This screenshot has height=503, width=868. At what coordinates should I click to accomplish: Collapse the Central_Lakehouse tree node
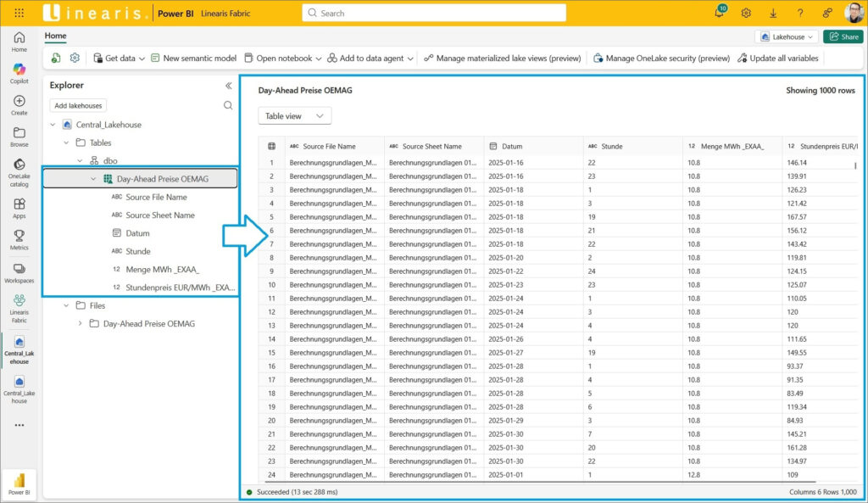(53, 125)
